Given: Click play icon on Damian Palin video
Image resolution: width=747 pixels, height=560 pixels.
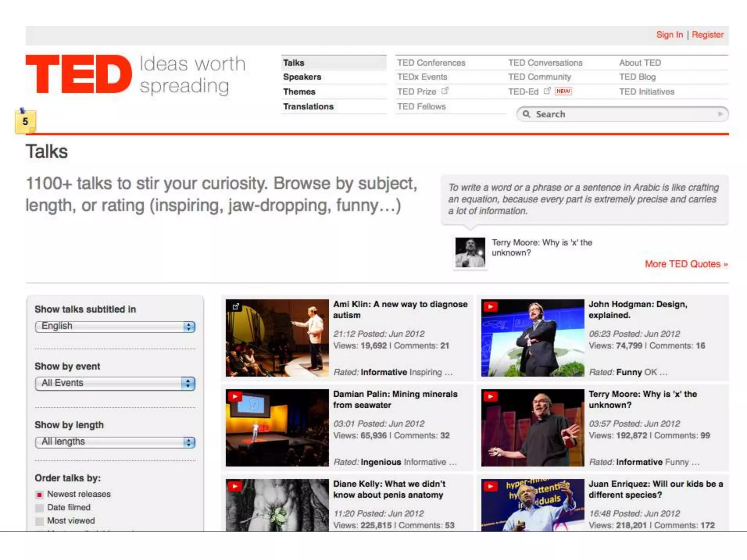Looking at the screenshot, I should click(x=235, y=396).
